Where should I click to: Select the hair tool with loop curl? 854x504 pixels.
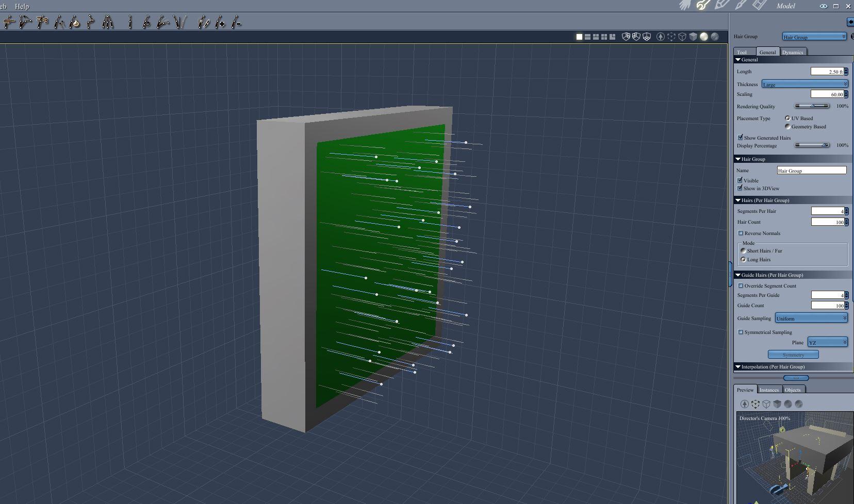click(146, 22)
